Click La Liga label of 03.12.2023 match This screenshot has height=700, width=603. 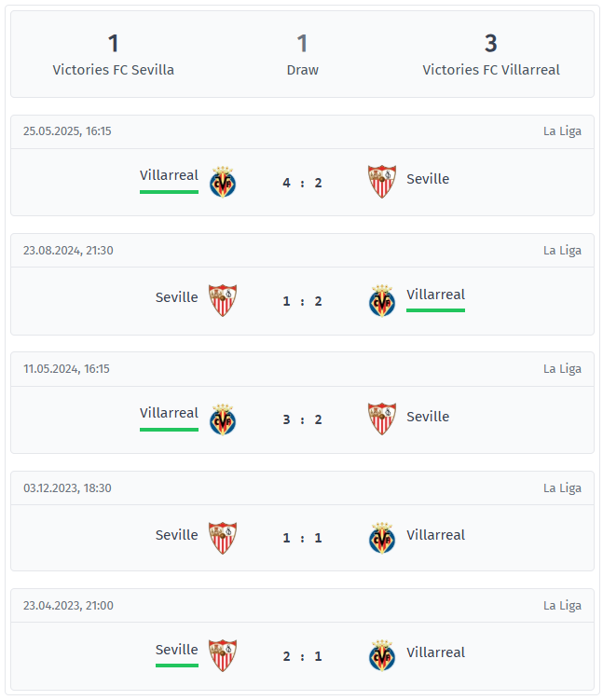tap(562, 487)
